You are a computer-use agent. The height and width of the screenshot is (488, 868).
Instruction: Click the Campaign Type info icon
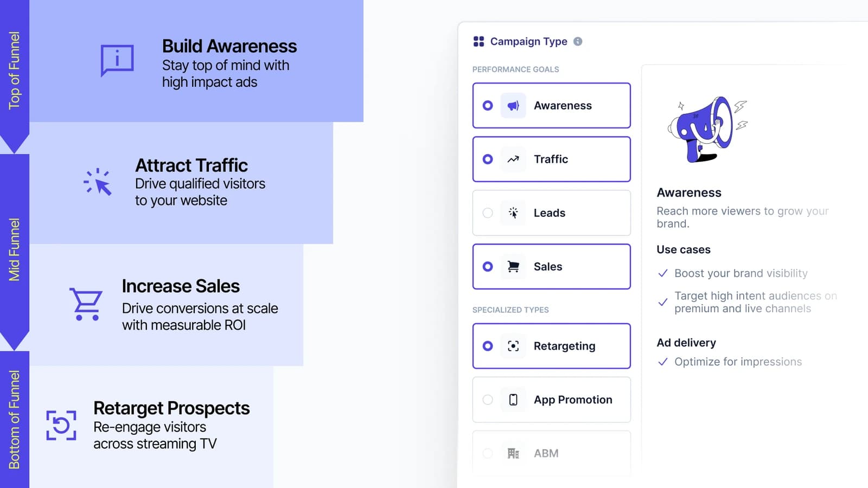578,41
